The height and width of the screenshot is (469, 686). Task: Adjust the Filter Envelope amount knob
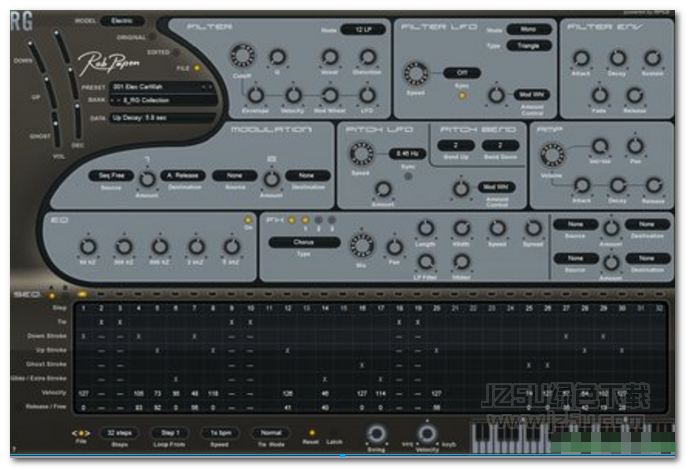tap(256, 95)
